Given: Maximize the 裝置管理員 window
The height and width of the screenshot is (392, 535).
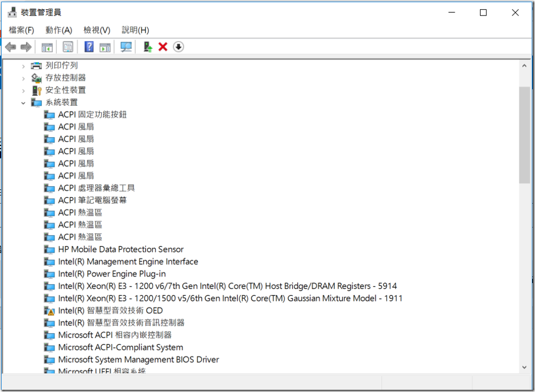Looking at the screenshot, I should pyautogui.click(x=483, y=13).
